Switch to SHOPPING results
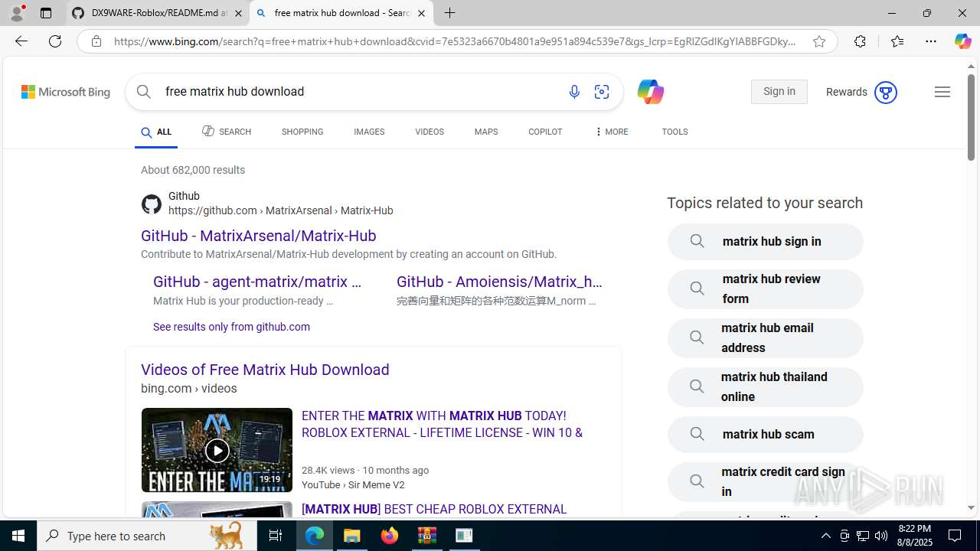The height and width of the screenshot is (551, 980). click(302, 132)
